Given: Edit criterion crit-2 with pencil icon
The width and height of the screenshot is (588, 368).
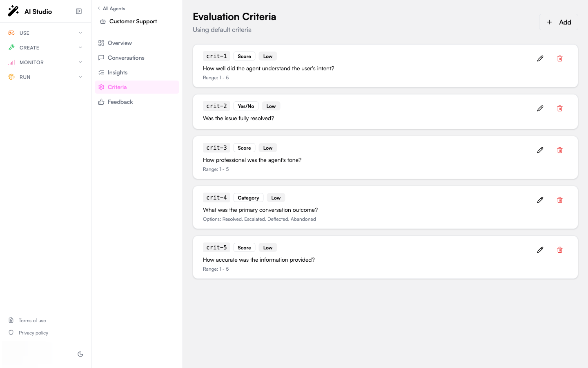Looking at the screenshot, I should click(x=540, y=108).
